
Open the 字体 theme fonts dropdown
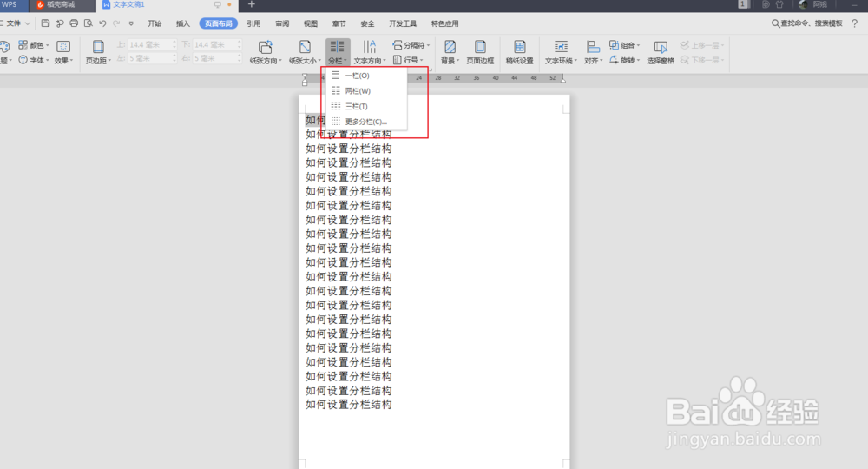point(34,60)
